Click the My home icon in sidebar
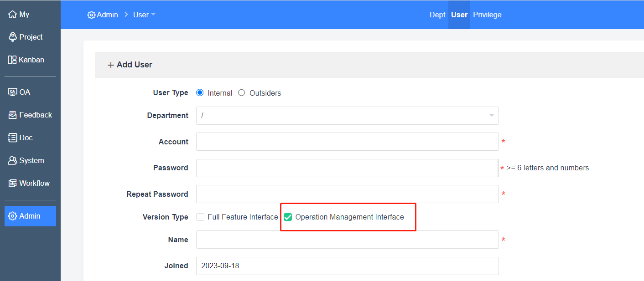Image resolution: width=644 pixels, height=281 pixels. (x=13, y=15)
